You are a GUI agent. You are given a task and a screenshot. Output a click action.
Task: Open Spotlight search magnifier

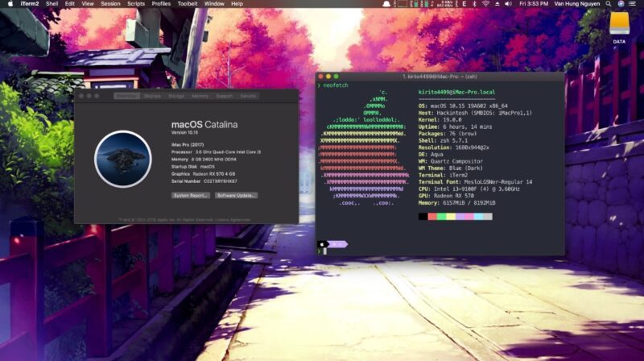609,4
